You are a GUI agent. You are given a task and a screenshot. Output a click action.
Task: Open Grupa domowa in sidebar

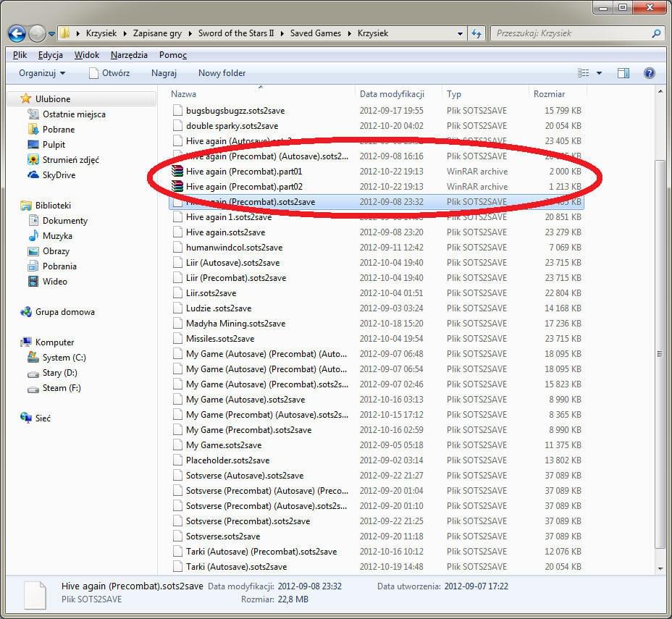(x=57, y=312)
